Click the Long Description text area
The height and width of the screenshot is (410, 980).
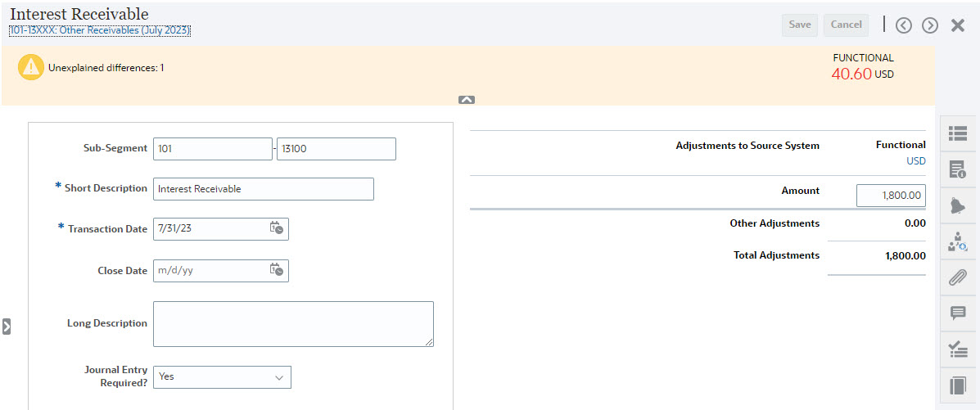pos(293,323)
